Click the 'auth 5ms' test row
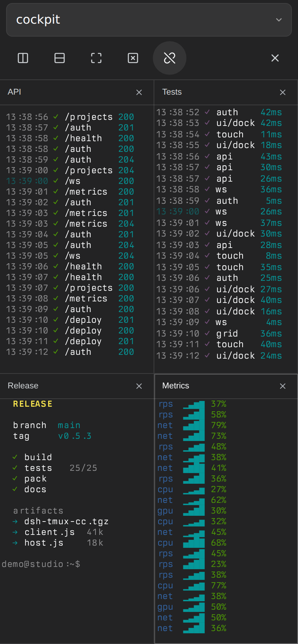 coord(219,201)
